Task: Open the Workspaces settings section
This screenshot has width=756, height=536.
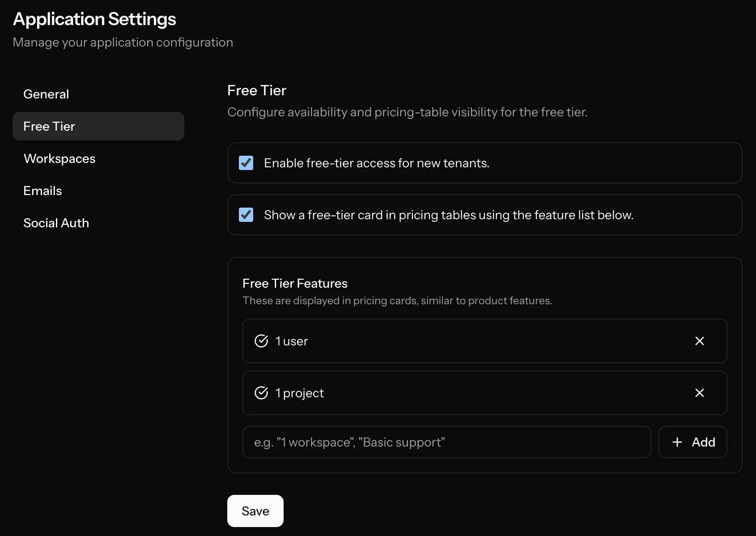Action: (x=59, y=158)
